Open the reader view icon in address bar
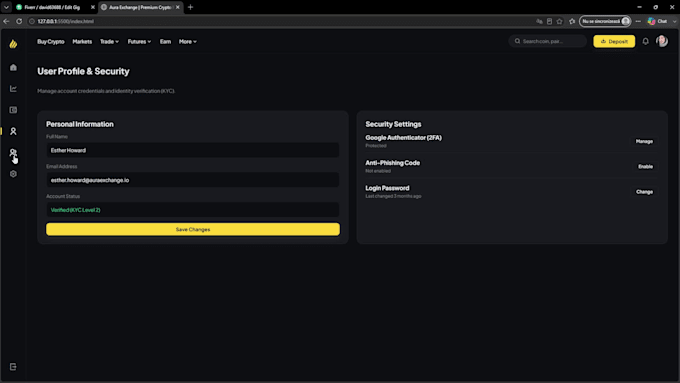The image size is (680, 383). (x=549, y=21)
